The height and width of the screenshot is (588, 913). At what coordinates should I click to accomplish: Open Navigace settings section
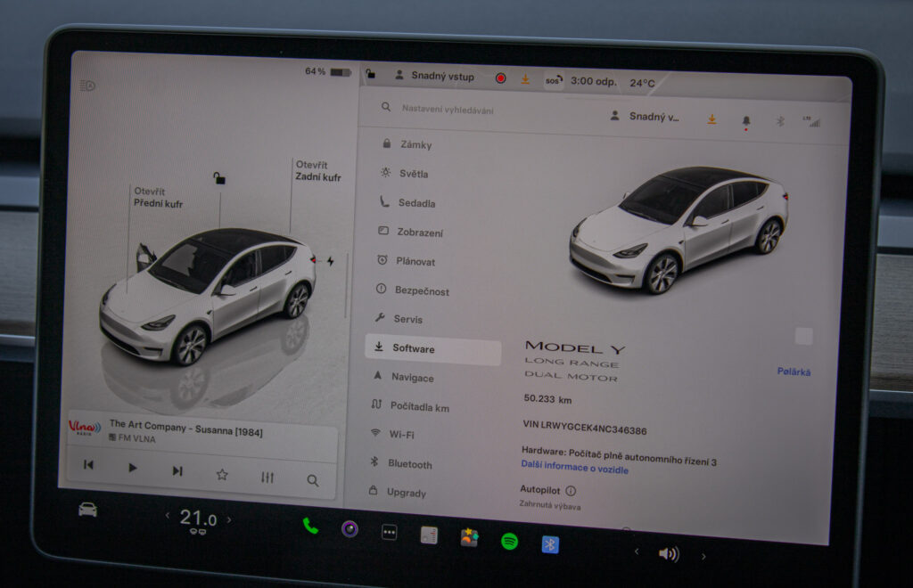[x=411, y=378]
